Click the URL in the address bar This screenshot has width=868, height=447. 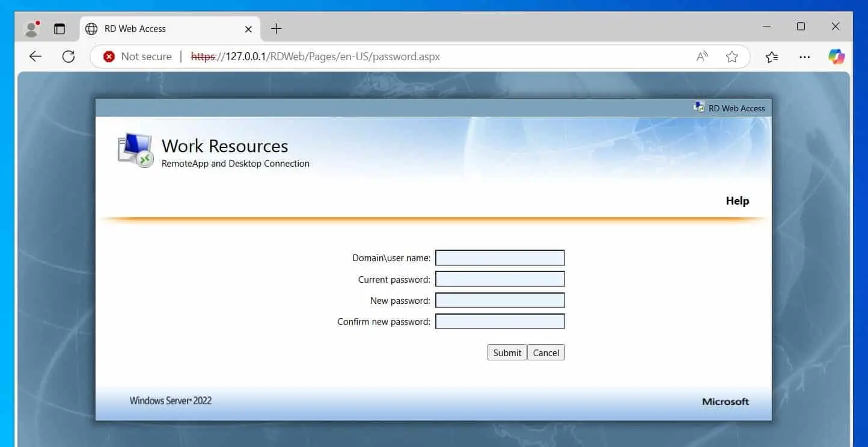pos(316,57)
